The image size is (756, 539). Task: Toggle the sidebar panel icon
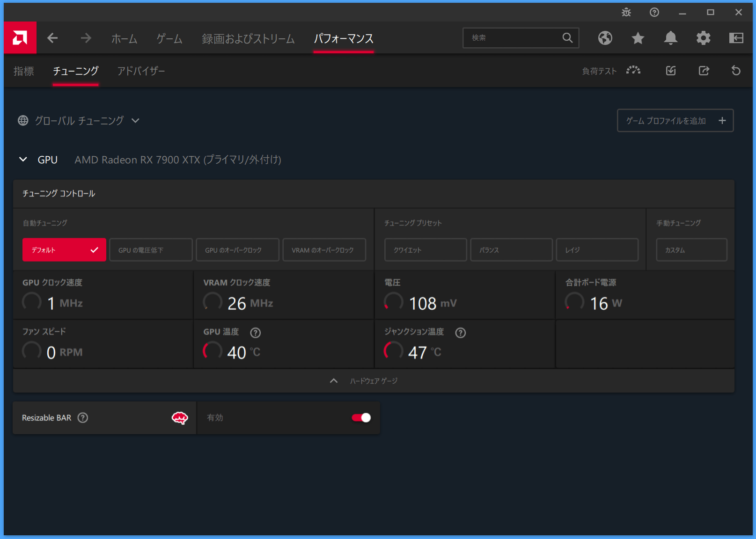[736, 38]
